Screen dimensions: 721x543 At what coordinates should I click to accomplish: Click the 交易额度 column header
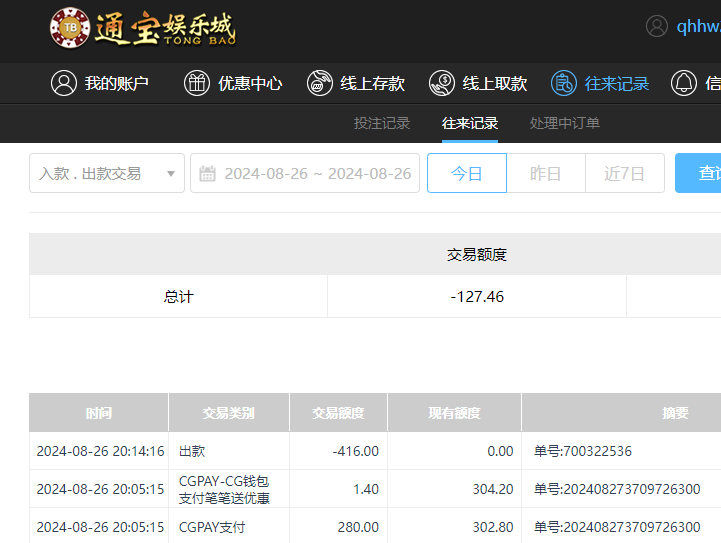point(338,413)
